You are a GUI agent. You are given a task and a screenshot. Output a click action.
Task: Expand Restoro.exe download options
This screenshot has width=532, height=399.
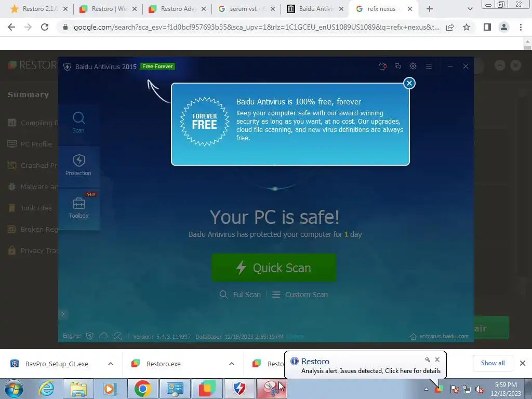(232, 364)
